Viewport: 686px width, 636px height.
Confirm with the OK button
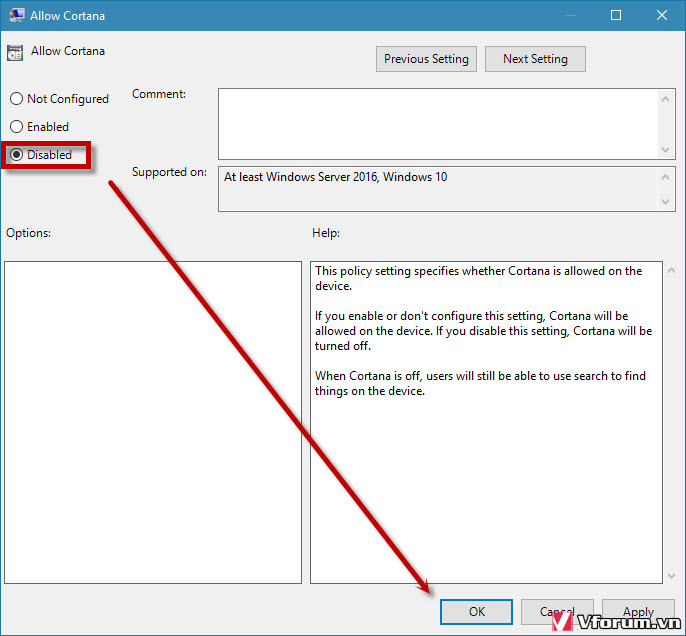476,612
